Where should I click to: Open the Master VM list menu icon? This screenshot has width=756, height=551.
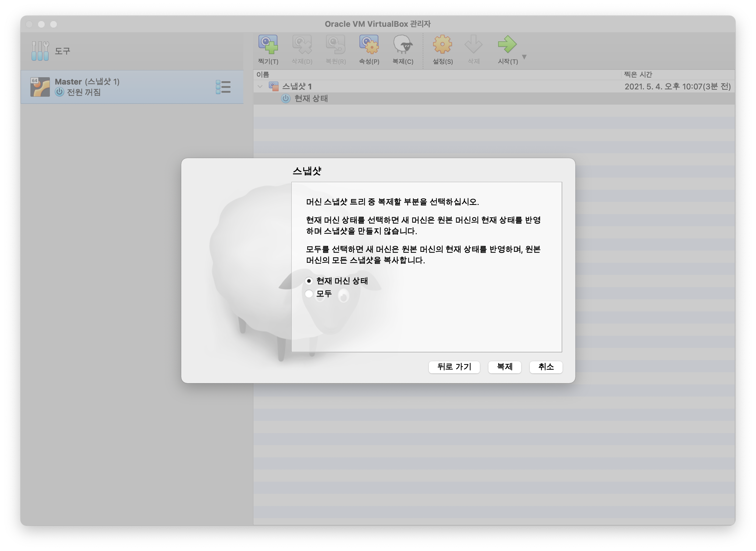223,87
